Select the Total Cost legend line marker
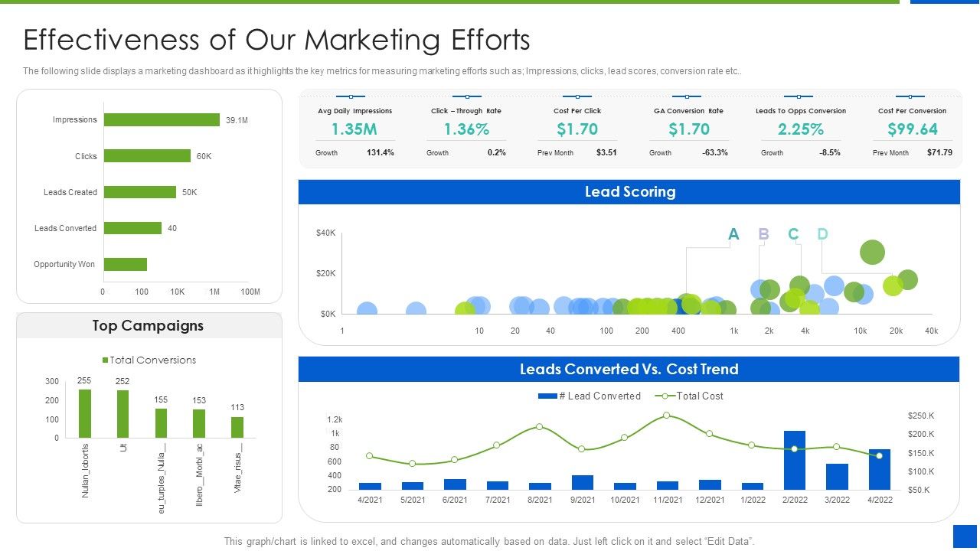 point(665,396)
